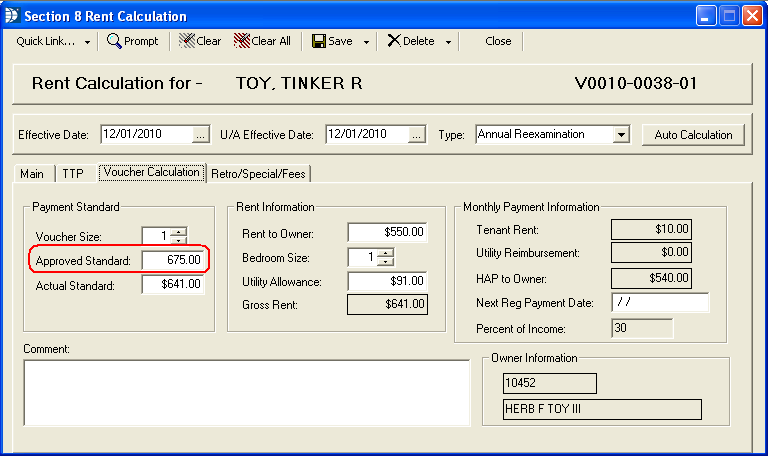Click the tenant name TOY, TINKER R
This screenshot has height=456, width=768.
click(x=299, y=83)
